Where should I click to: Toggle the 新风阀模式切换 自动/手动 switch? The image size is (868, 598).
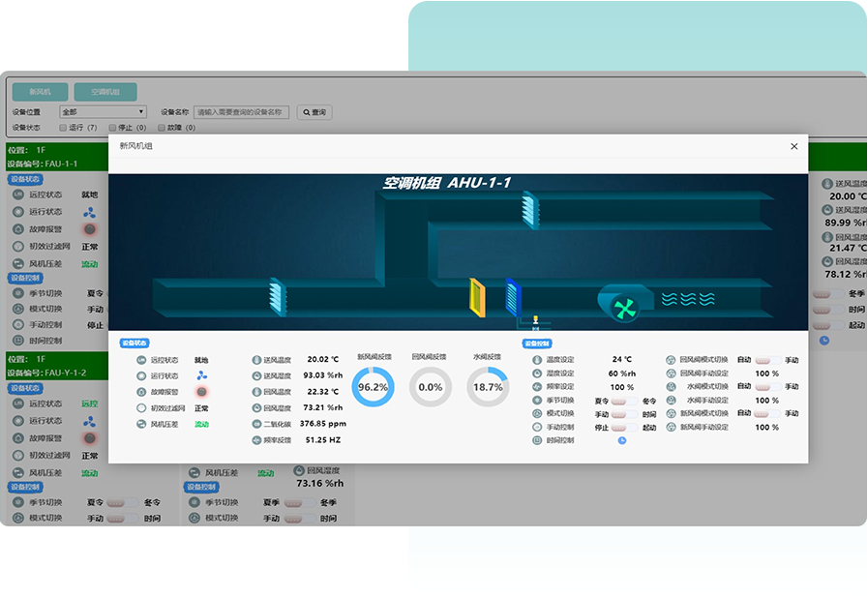pos(767,413)
